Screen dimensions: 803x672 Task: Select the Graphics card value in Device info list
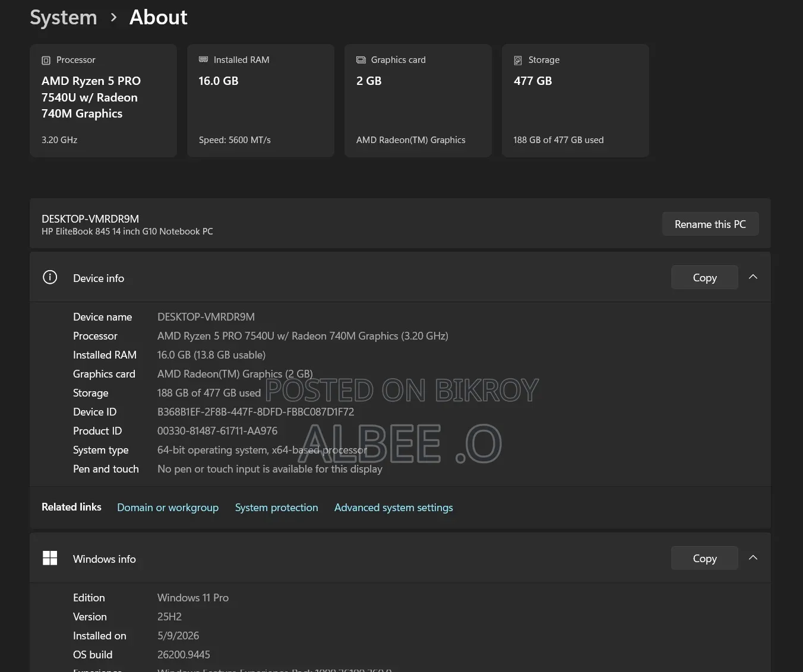pos(235,374)
